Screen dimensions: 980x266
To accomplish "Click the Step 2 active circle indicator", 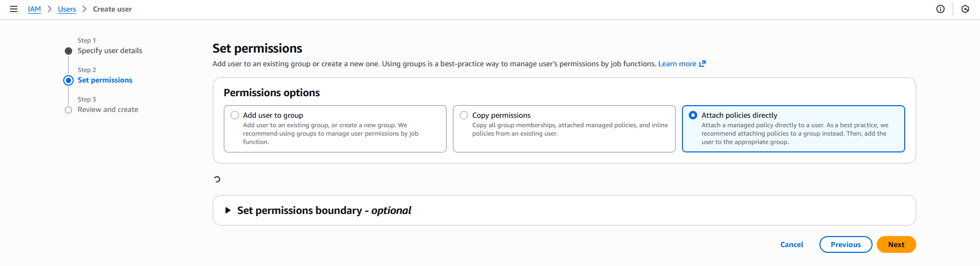I will 68,80.
